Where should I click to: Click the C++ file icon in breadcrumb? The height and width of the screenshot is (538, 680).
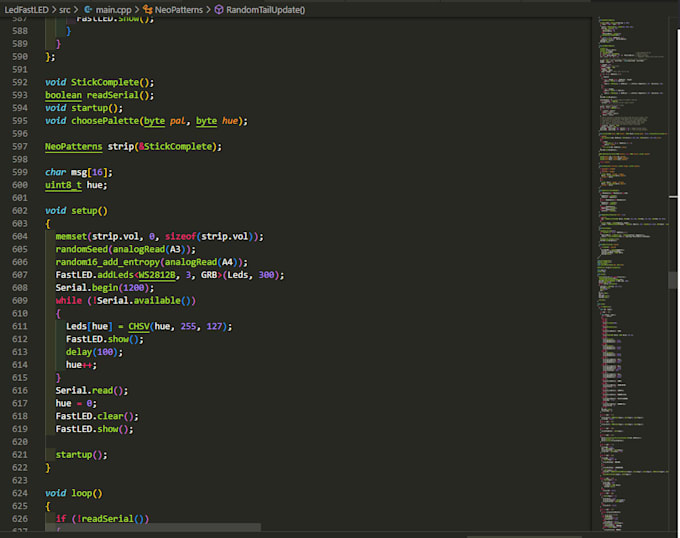tap(87, 9)
